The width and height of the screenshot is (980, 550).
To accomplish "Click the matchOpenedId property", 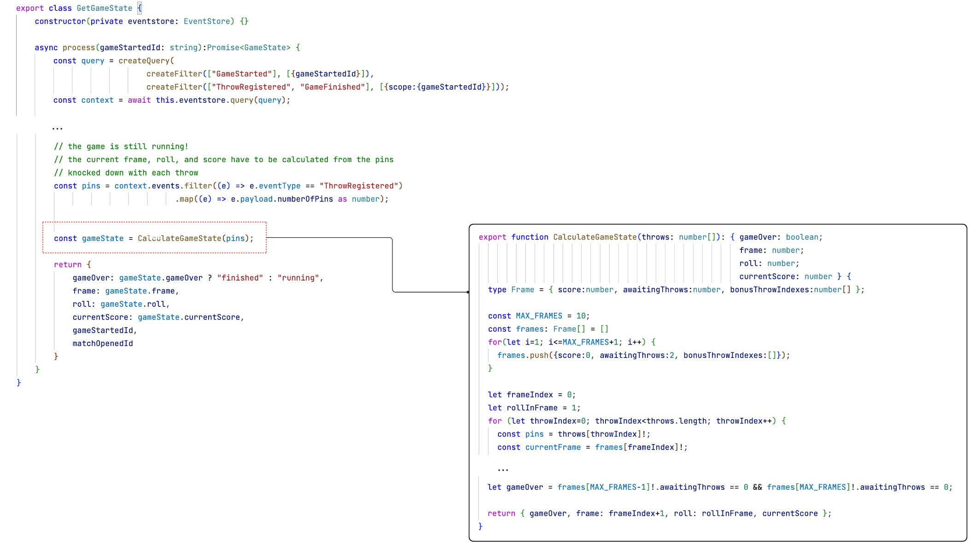I will coord(102,344).
